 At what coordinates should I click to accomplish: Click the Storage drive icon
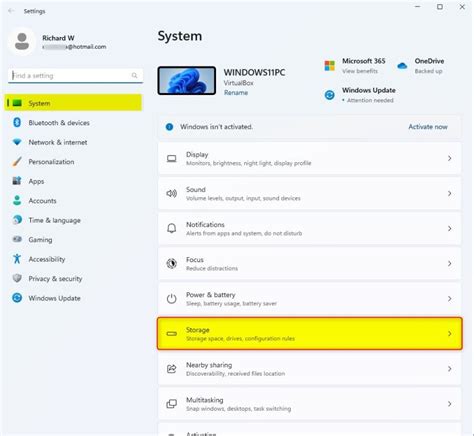click(x=172, y=334)
